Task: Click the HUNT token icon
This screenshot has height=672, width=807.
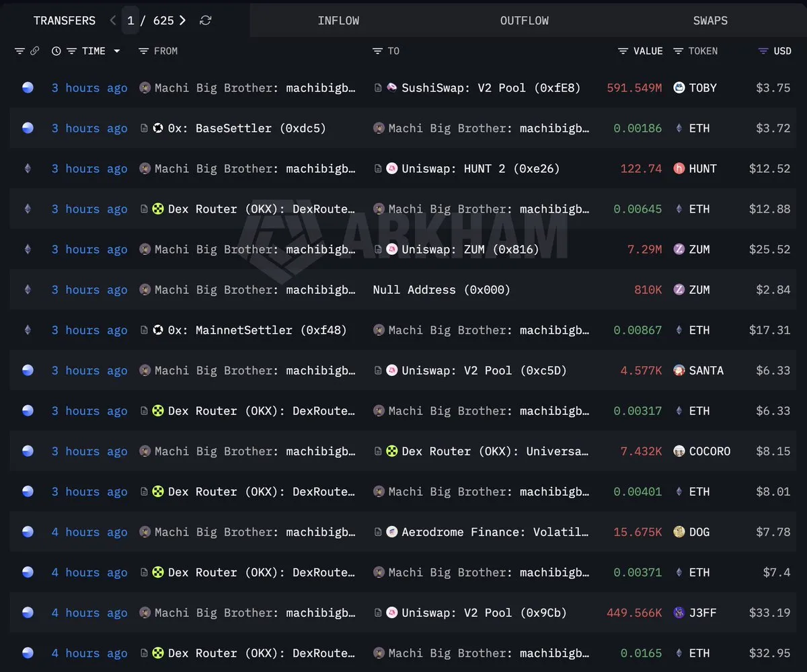Action: (679, 169)
